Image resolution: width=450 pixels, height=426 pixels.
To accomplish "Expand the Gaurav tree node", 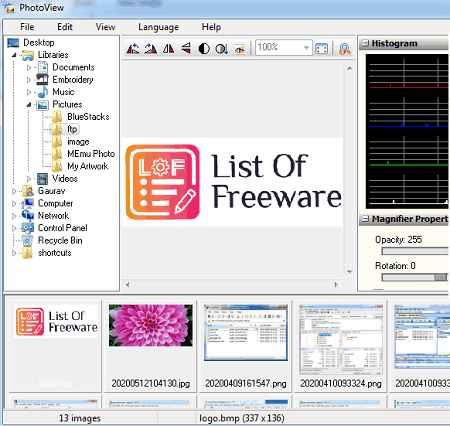I will pyautogui.click(x=14, y=191).
